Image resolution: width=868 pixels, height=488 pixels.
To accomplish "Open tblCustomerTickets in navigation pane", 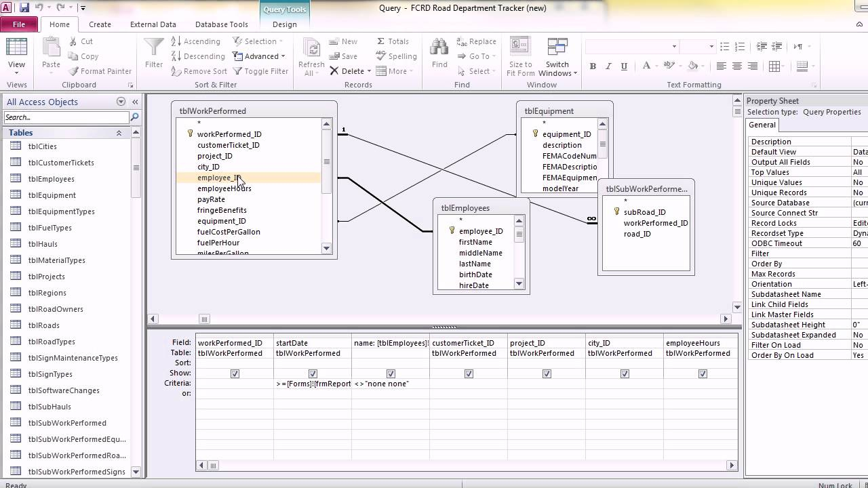I will [61, 163].
